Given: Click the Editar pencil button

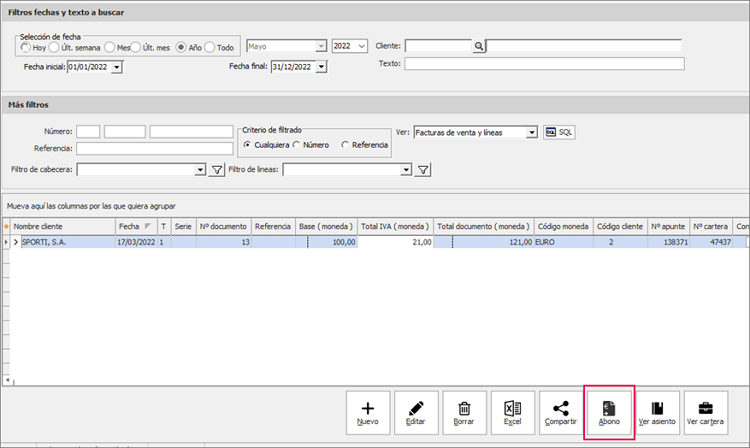Looking at the screenshot, I should point(416,413).
